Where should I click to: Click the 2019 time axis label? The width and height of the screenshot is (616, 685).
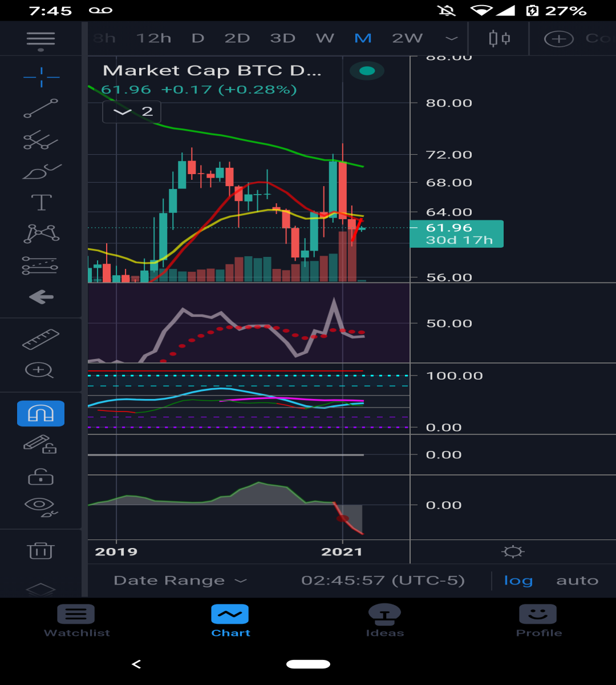116,551
